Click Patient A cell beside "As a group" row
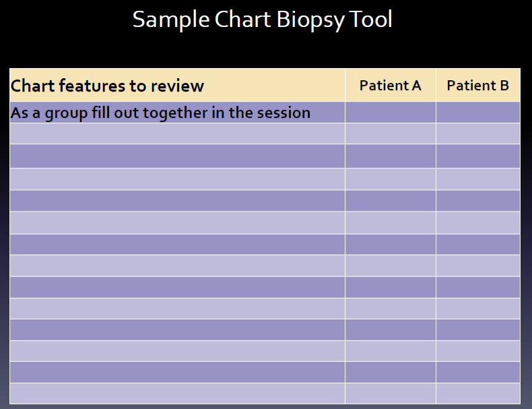The width and height of the screenshot is (532, 409). tap(391, 113)
